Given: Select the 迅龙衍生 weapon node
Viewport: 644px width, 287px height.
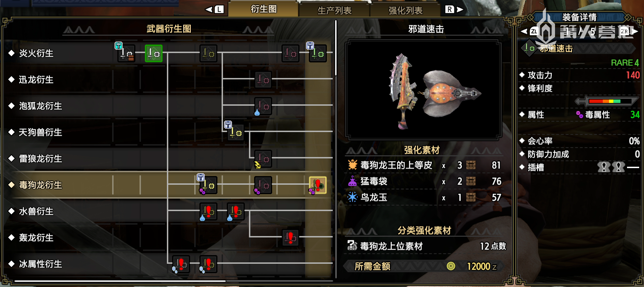Looking at the screenshot, I should 263,80.
